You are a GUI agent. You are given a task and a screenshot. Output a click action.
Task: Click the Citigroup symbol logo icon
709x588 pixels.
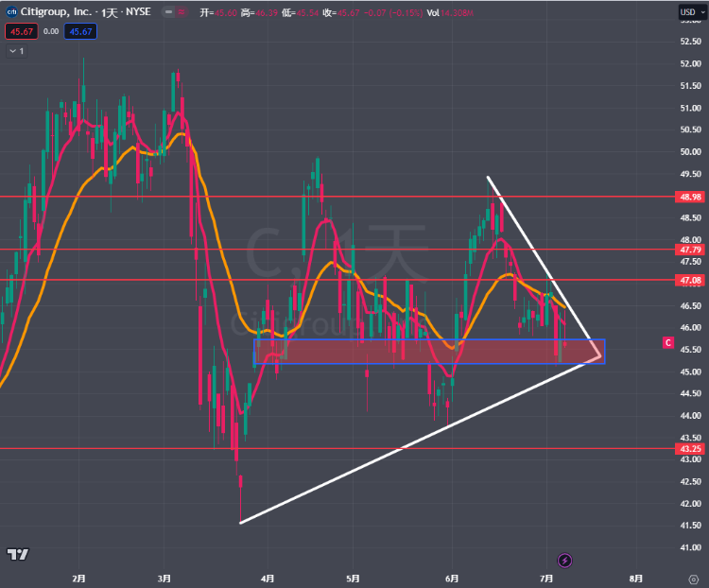[x=12, y=12]
